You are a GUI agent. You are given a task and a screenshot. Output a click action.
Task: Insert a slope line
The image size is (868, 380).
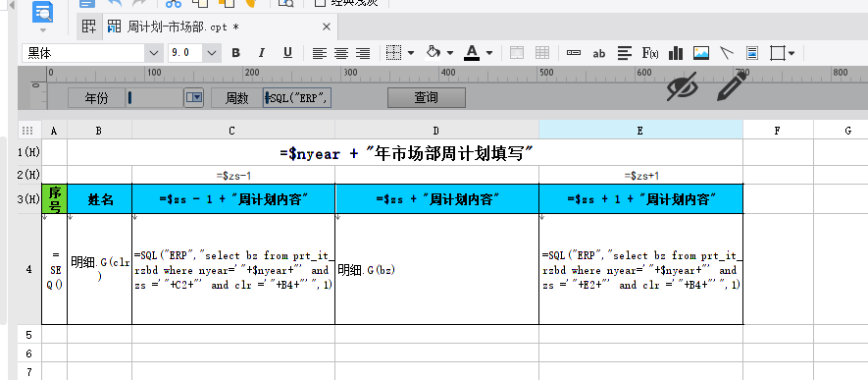[x=727, y=53]
